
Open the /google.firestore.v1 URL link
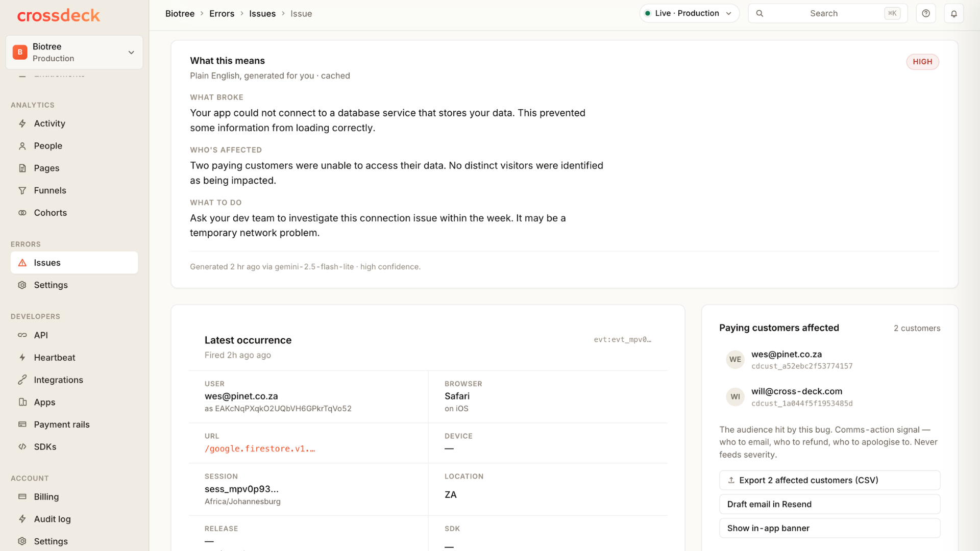pos(259,449)
